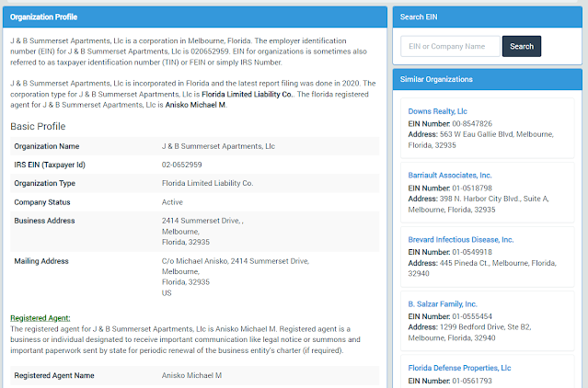Select Organization Name value in table
588x388 pixels.
(x=218, y=146)
